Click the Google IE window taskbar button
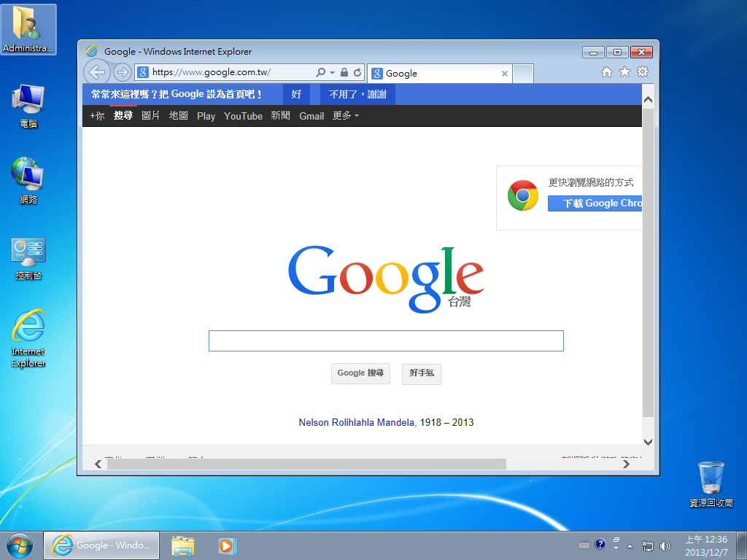The width and height of the screenshot is (747, 560). click(101, 545)
